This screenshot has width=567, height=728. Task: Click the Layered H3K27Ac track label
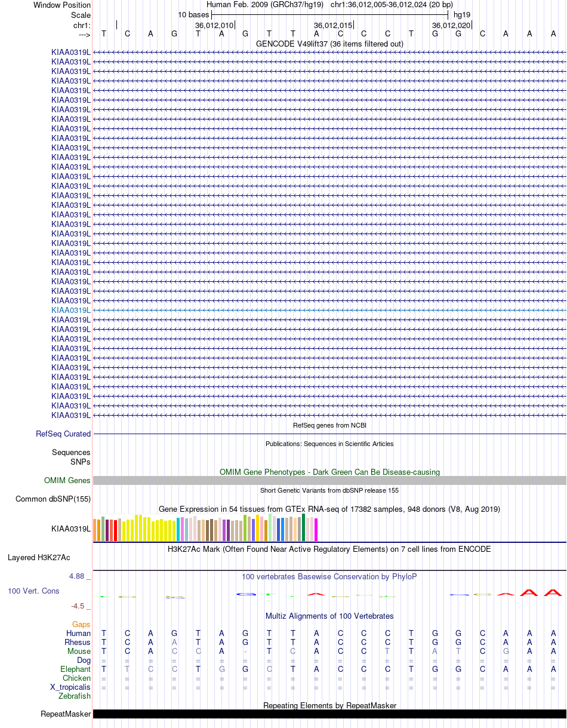[39, 557]
